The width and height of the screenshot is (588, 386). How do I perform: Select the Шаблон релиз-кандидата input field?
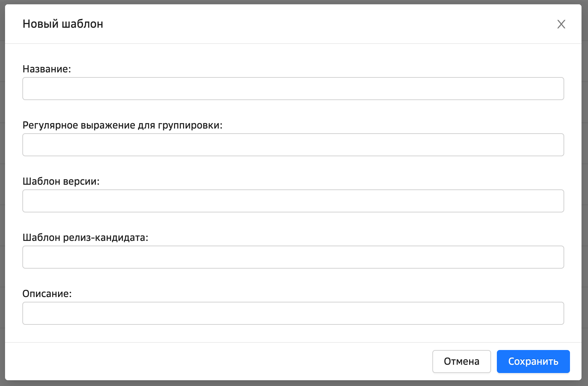(293, 257)
